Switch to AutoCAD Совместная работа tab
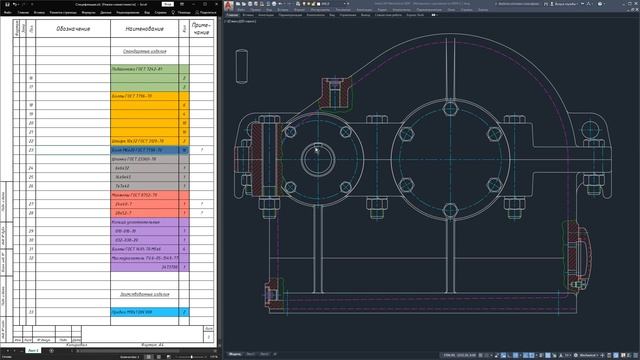 pyautogui.click(x=388, y=15)
